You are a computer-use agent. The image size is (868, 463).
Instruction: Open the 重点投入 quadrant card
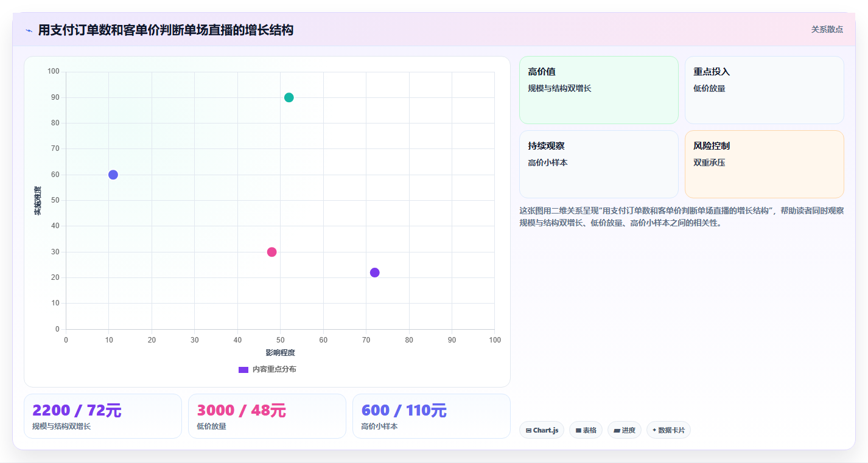(765, 90)
